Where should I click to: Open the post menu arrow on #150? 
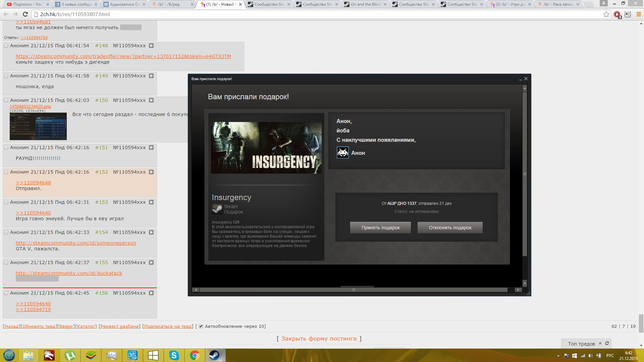[151, 100]
